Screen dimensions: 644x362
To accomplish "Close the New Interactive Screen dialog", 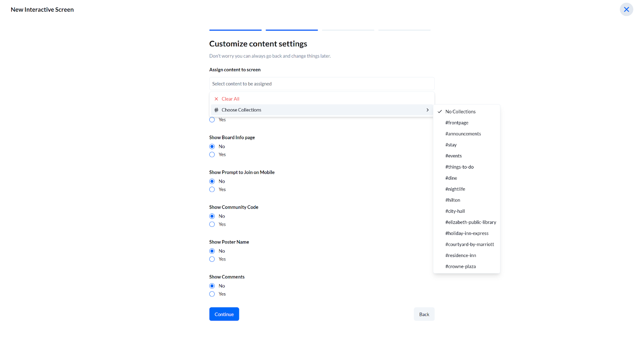I will tap(626, 10).
